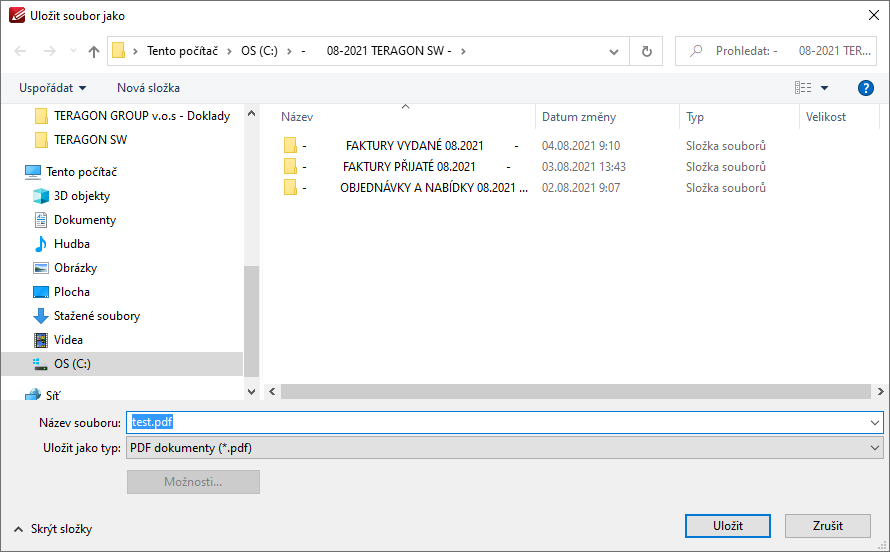Click file list horizontal scrollbar left arrow
Image resolution: width=890 pixels, height=552 pixels.
[x=272, y=391]
